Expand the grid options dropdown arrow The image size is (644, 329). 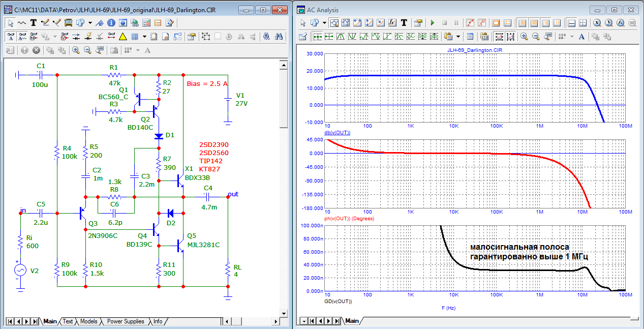coord(145,37)
